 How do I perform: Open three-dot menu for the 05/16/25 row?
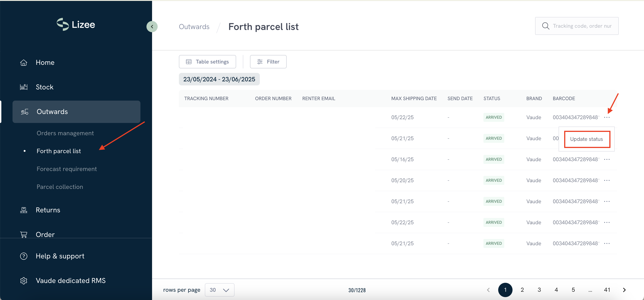(607, 159)
